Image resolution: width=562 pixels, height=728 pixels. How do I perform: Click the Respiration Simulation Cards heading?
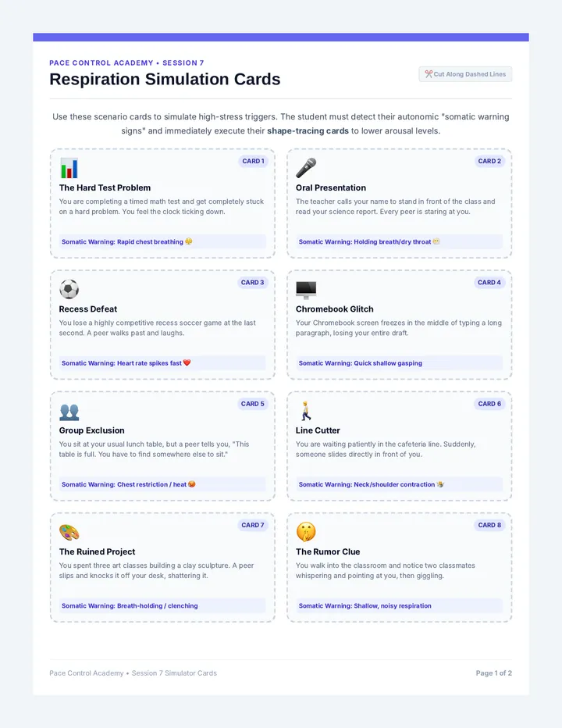(x=165, y=80)
